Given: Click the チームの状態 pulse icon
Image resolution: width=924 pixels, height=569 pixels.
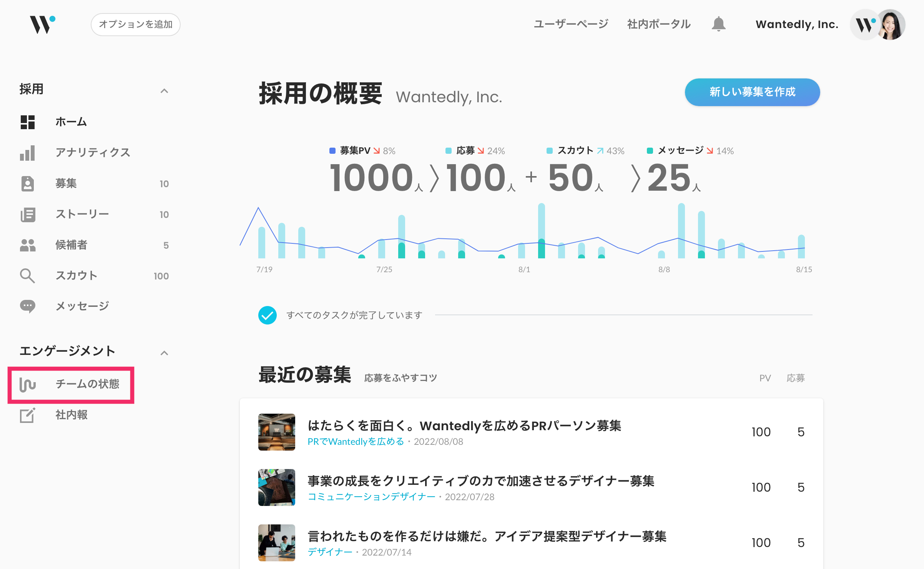Looking at the screenshot, I should pyautogui.click(x=28, y=384).
